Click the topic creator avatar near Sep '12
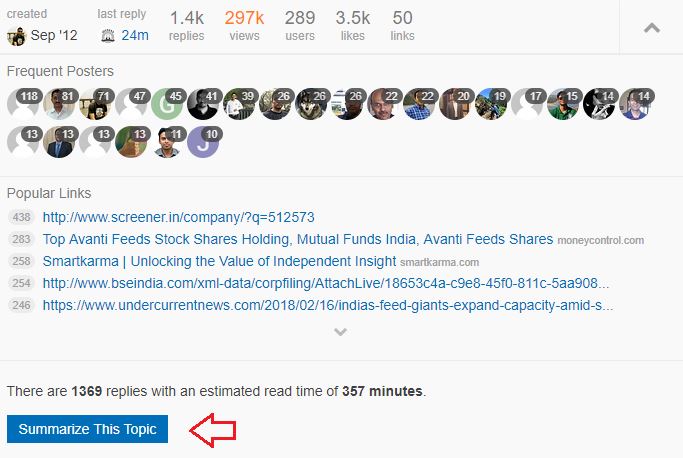This screenshot has height=458, width=683. click(x=17, y=36)
